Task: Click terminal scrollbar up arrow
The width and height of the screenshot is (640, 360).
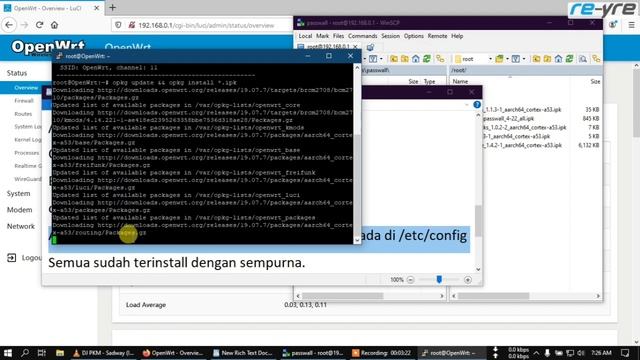Action: (x=357, y=67)
